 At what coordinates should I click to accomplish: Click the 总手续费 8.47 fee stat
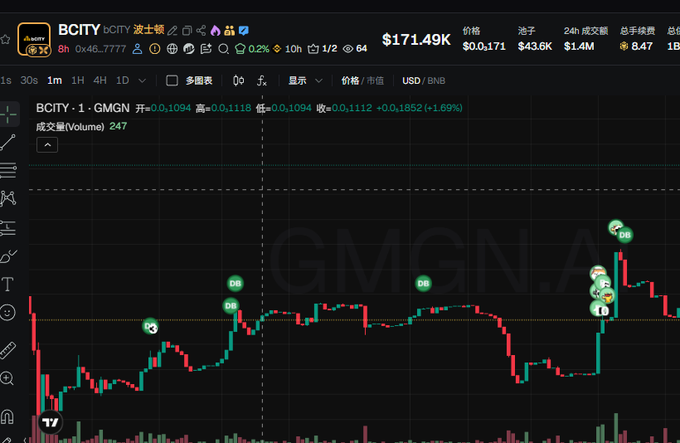click(x=637, y=39)
